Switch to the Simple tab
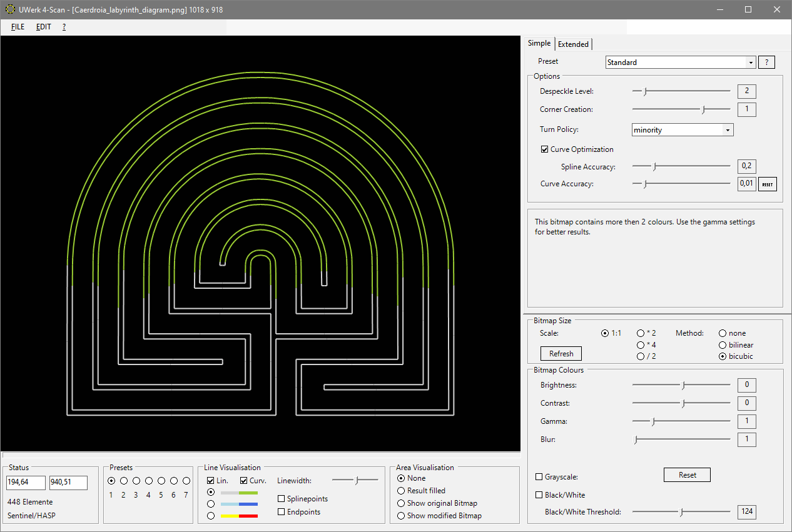Viewport: 792px width, 532px height. tap(539, 43)
